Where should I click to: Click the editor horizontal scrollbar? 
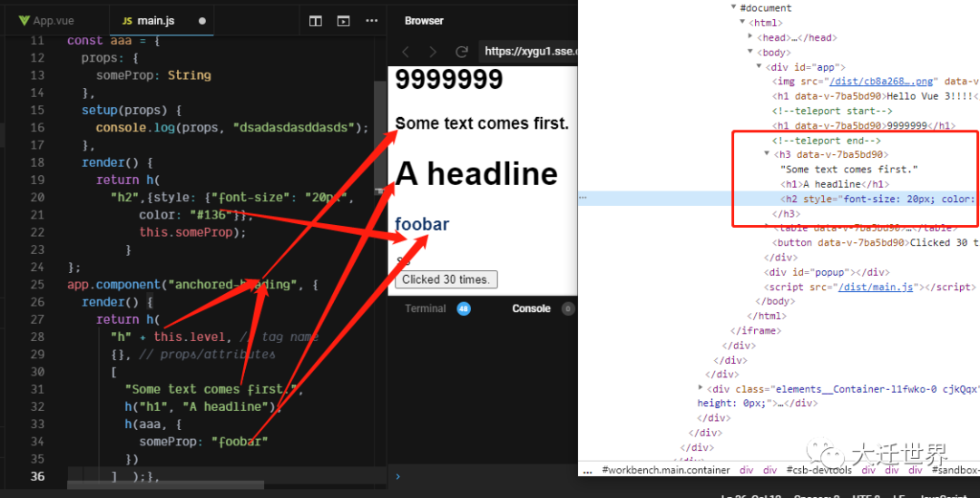point(166,485)
